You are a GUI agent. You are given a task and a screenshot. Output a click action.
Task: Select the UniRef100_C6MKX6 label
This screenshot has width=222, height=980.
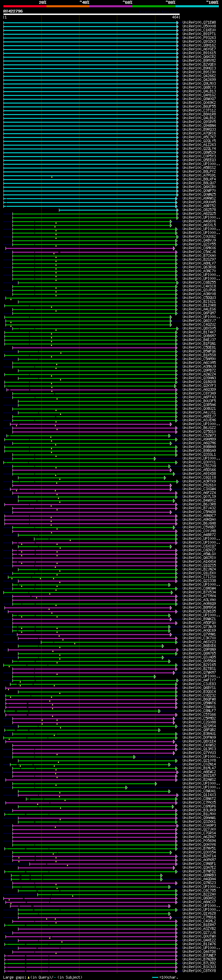click(199, 248)
